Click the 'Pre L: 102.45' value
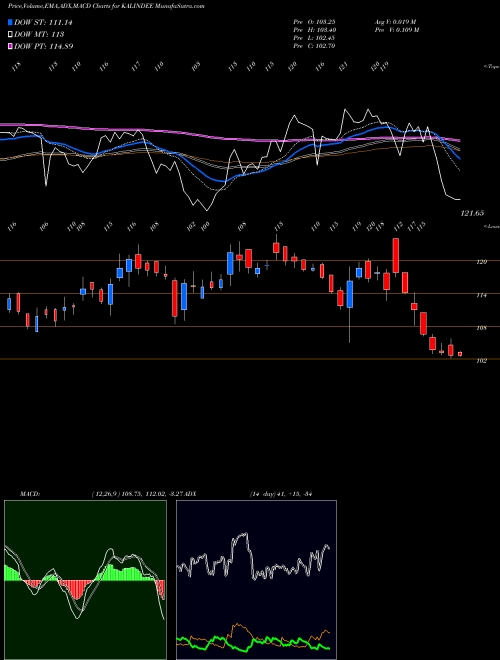Image resolution: width=500 pixels, height=660 pixels. pyautogui.click(x=314, y=38)
